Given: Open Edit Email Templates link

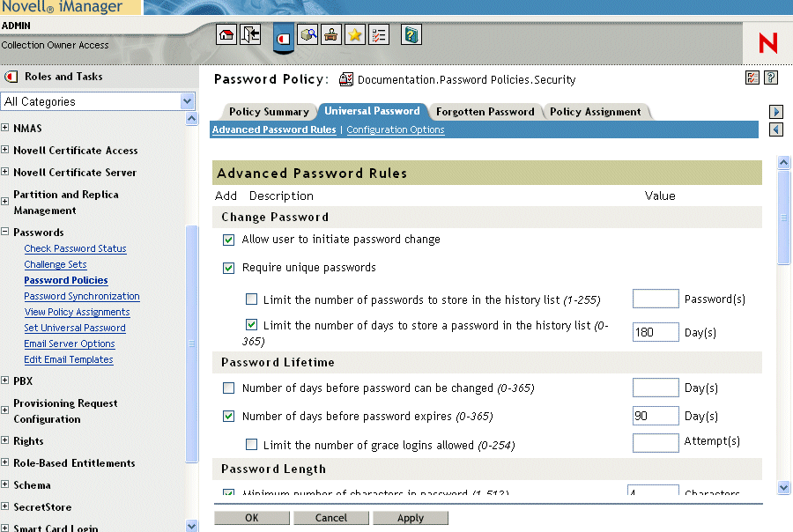Looking at the screenshot, I should (x=69, y=359).
